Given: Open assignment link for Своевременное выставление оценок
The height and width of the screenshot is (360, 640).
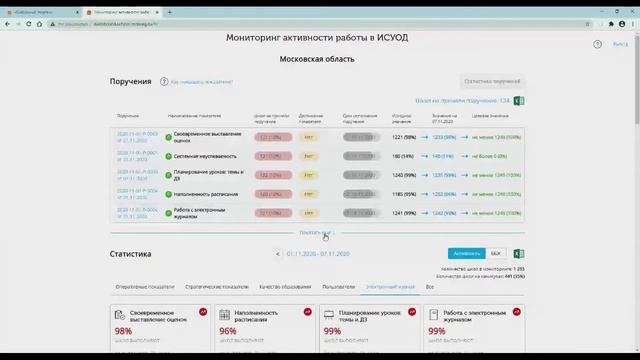Looking at the screenshot, I should [137, 137].
